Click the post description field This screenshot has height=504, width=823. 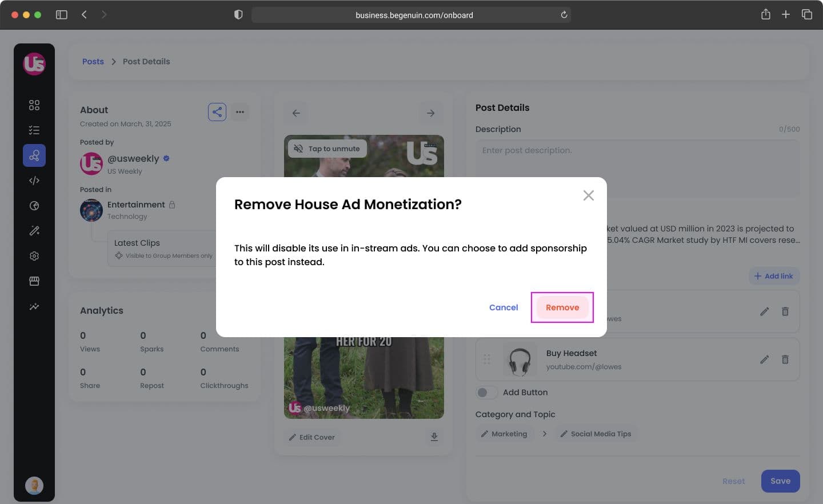[x=637, y=169]
